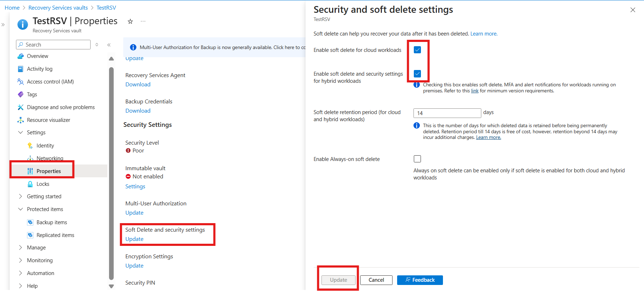Click the Overview cloud icon
Screen dimensions: 644x291
(21, 56)
